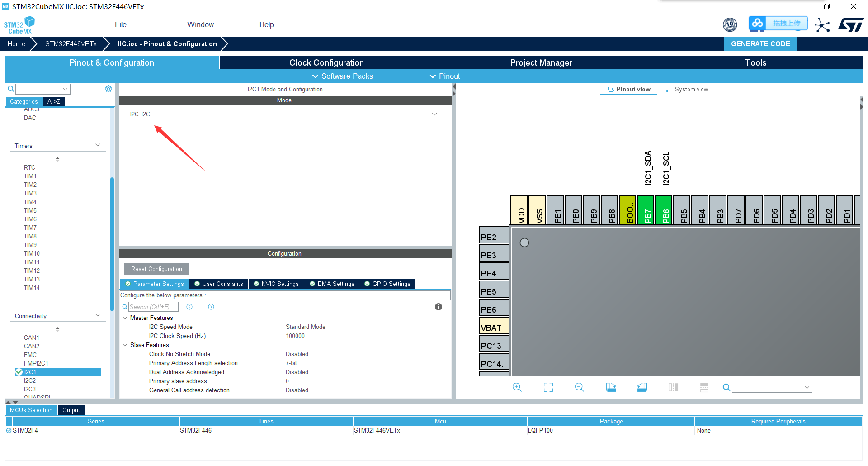Click the Primary Address Length value 7-bit
The width and height of the screenshot is (868, 466).
tap(291, 363)
